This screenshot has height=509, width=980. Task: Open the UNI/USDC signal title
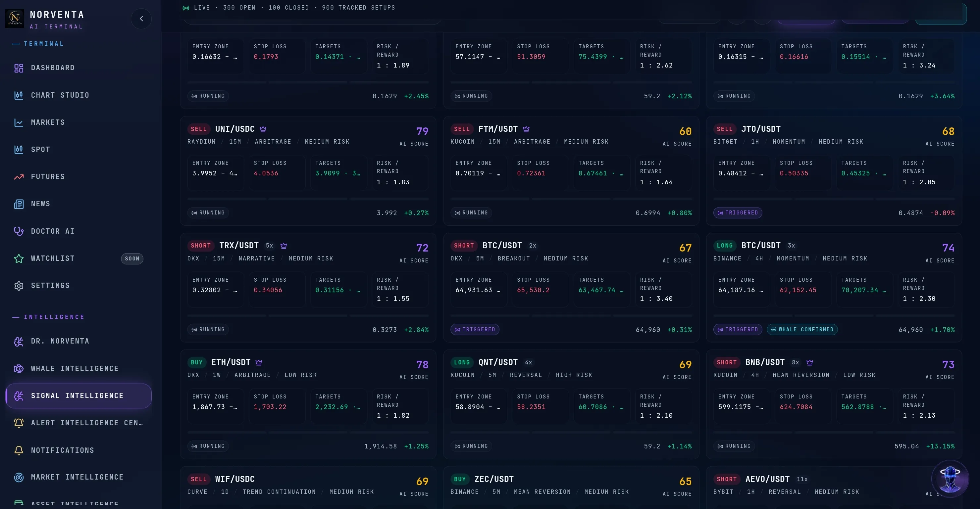point(235,129)
